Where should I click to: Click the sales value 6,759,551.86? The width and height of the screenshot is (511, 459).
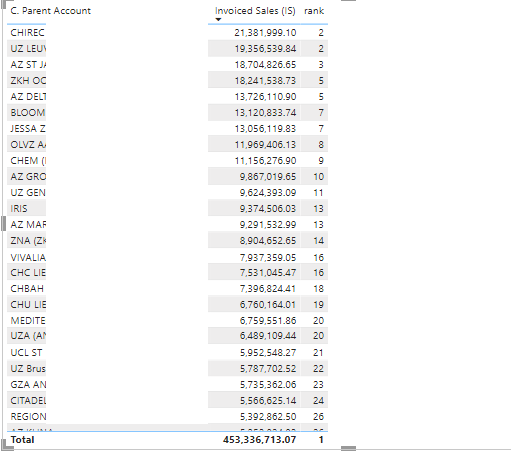coord(268,321)
